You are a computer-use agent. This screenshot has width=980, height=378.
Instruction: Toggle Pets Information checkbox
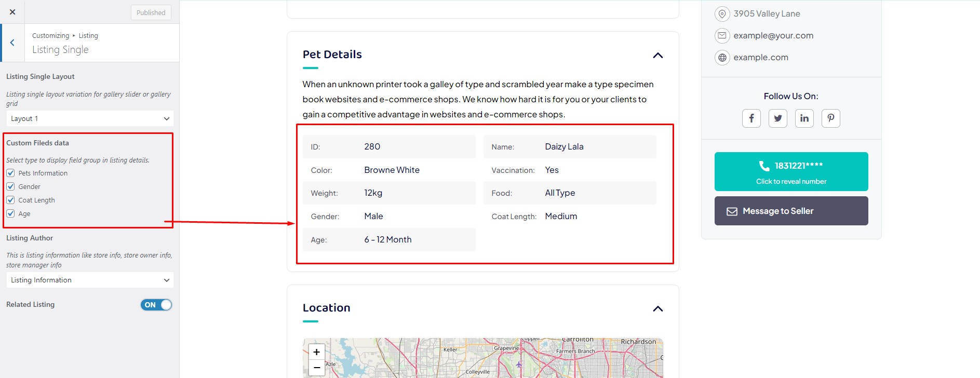click(x=10, y=173)
